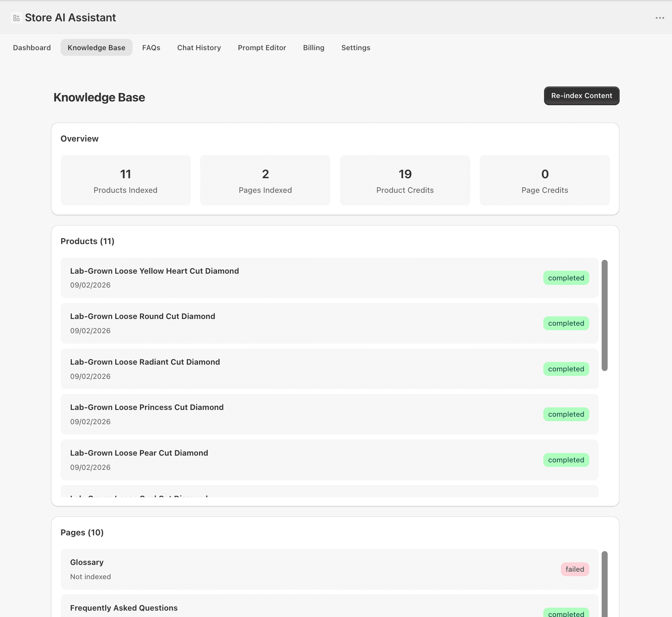The height and width of the screenshot is (617, 672).
Task: Go to the Billing tab
Action: click(x=314, y=48)
